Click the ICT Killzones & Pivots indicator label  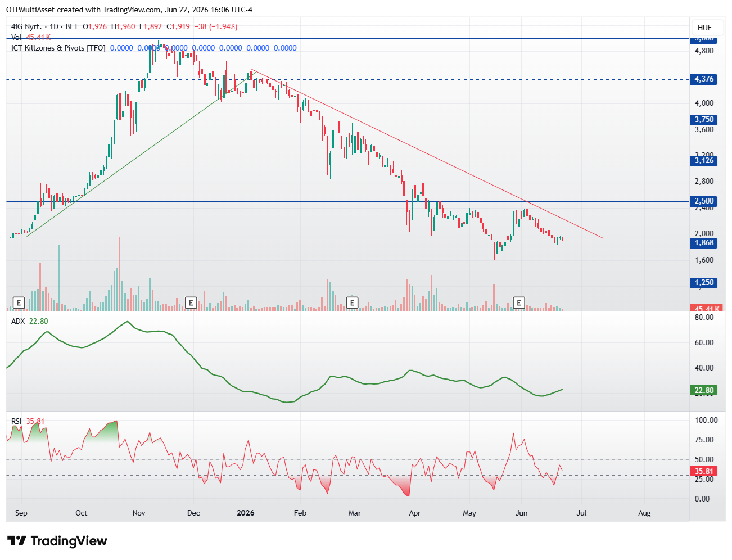click(58, 48)
